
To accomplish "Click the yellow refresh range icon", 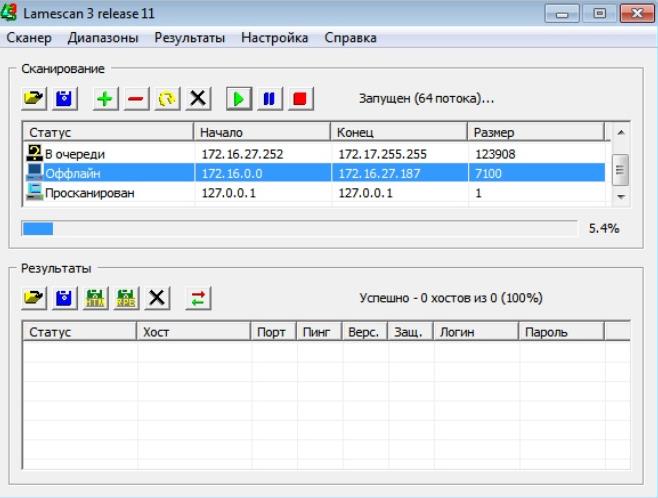I will pos(167,99).
